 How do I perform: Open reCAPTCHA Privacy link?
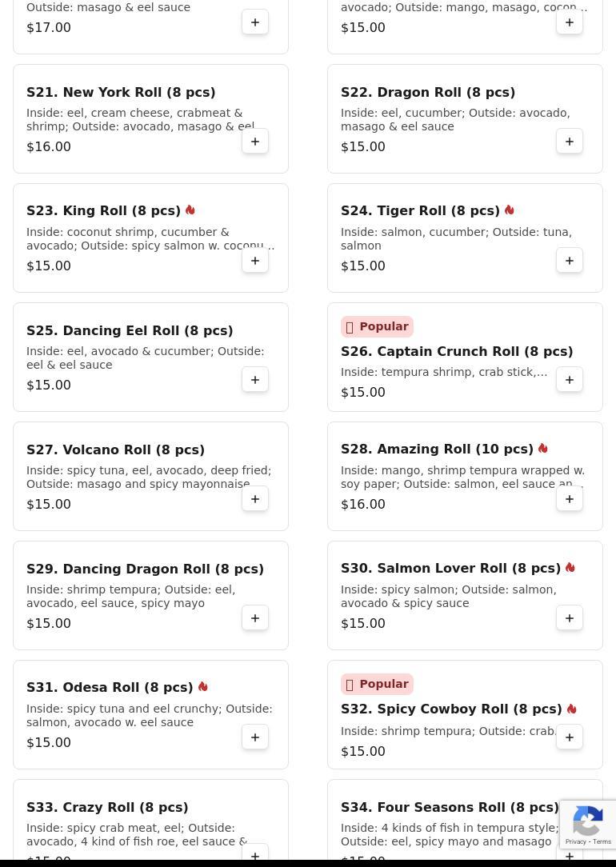tap(575, 841)
